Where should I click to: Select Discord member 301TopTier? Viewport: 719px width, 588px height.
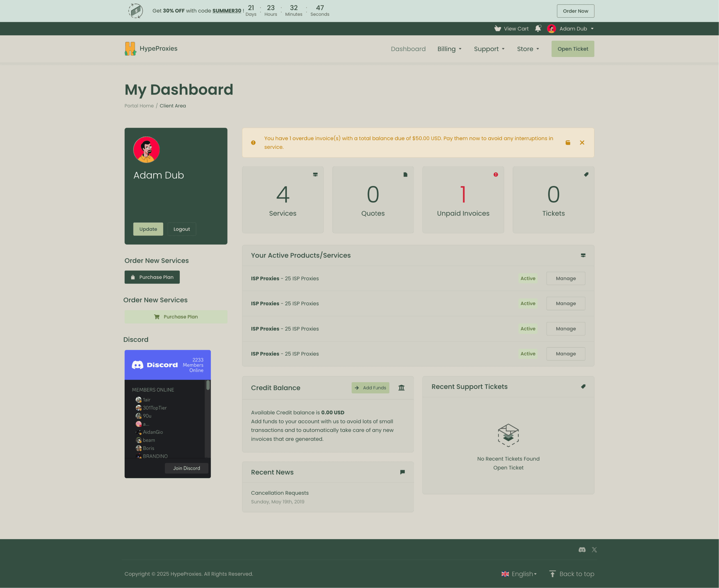(x=151, y=408)
